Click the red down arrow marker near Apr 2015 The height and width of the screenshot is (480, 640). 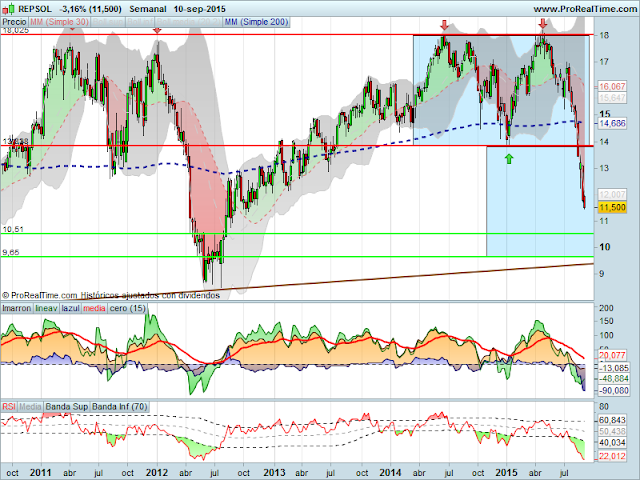542,23
